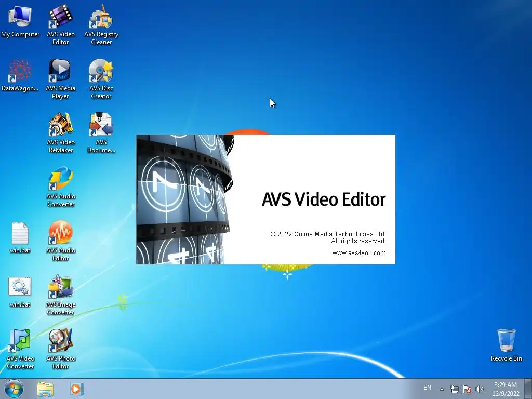Select the AVS Disc Creator shortcut

pyautogui.click(x=101, y=79)
